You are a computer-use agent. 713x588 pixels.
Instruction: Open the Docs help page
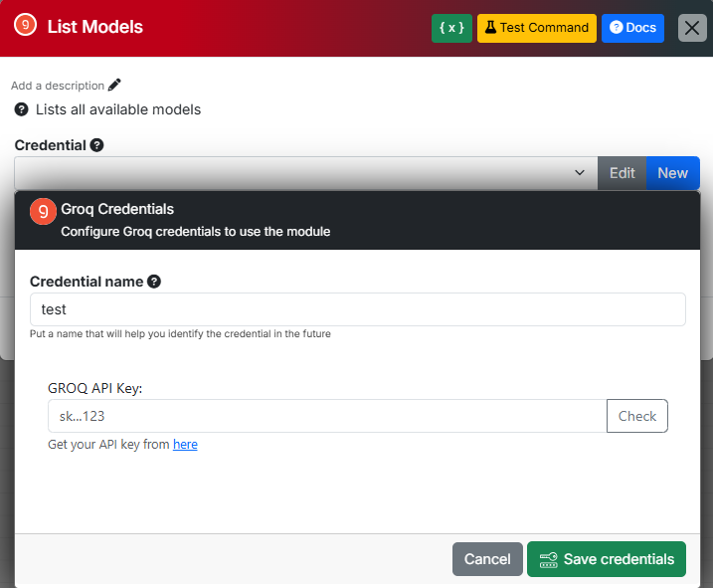point(632,28)
